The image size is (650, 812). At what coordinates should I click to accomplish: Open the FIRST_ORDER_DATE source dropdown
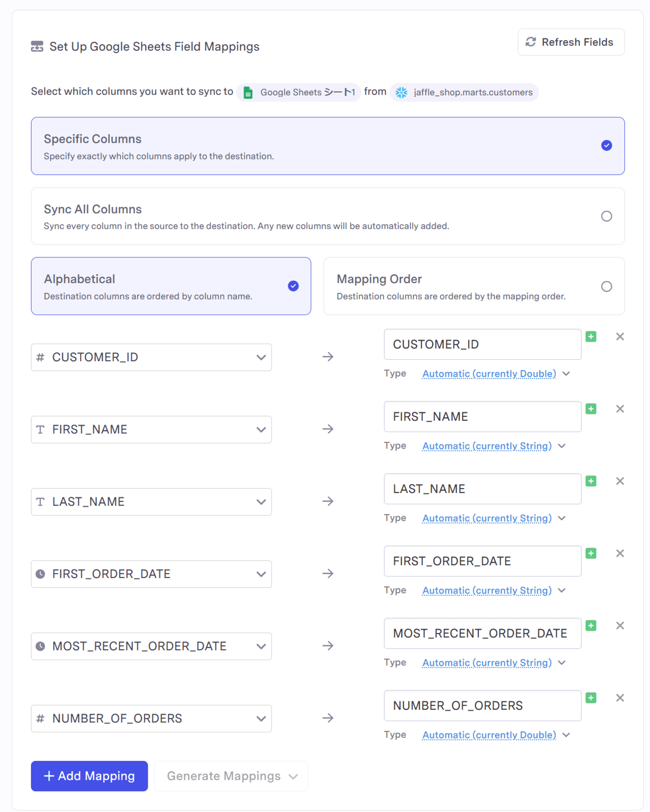pos(151,574)
